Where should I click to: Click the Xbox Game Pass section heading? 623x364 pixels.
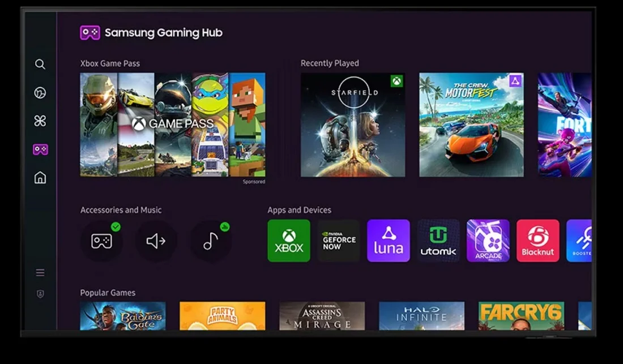110,63
